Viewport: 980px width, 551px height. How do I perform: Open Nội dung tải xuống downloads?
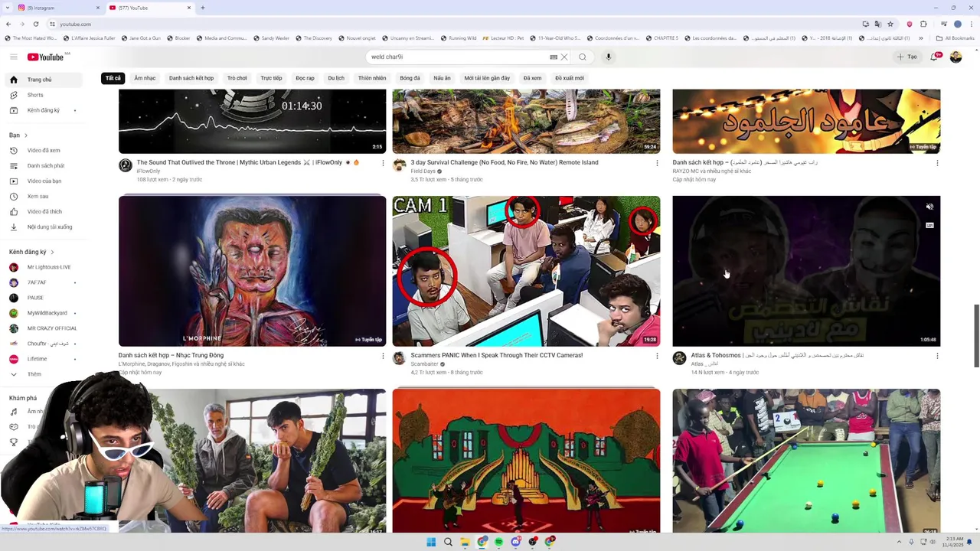[42, 227]
